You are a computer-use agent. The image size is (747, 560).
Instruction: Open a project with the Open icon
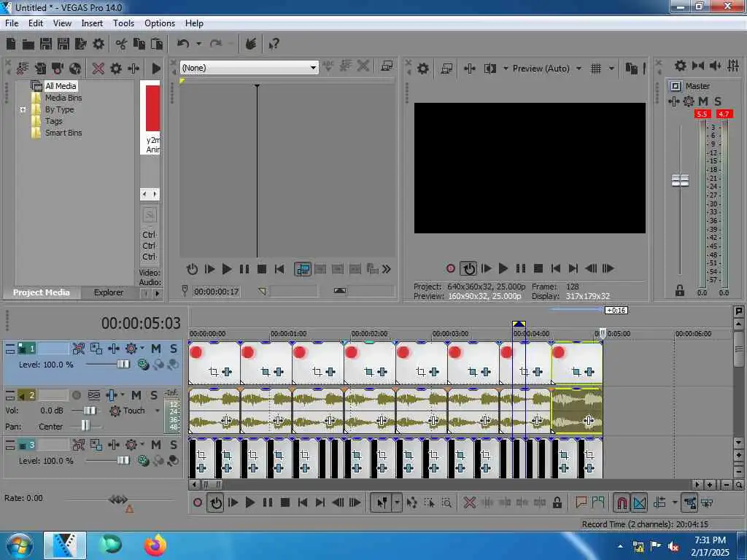pyautogui.click(x=28, y=44)
